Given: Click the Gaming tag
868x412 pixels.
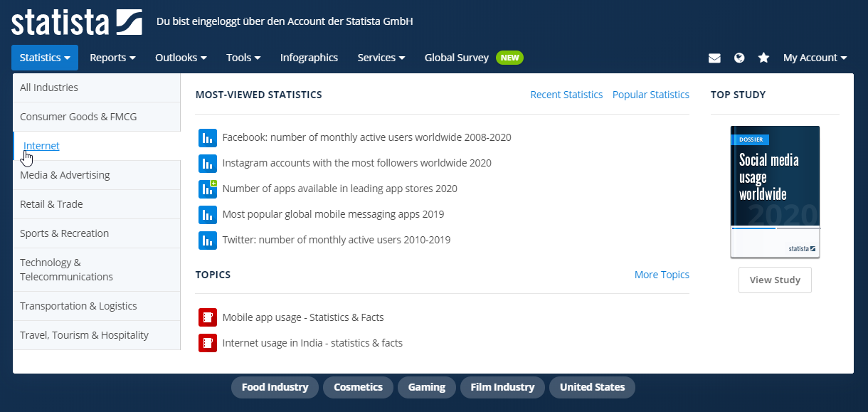Looking at the screenshot, I should [x=427, y=387].
